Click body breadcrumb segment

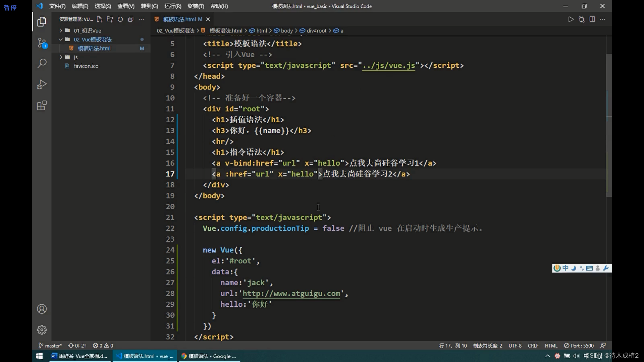(283, 31)
